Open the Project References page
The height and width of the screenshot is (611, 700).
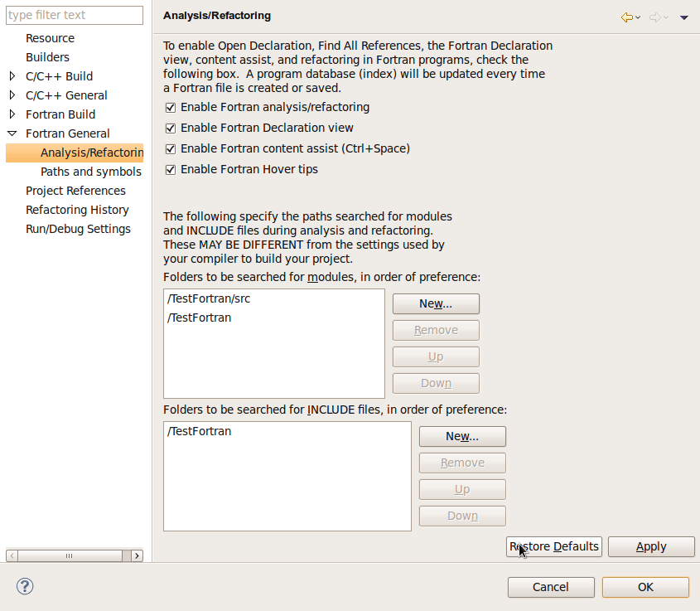pyautogui.click(x=75, y=191)
